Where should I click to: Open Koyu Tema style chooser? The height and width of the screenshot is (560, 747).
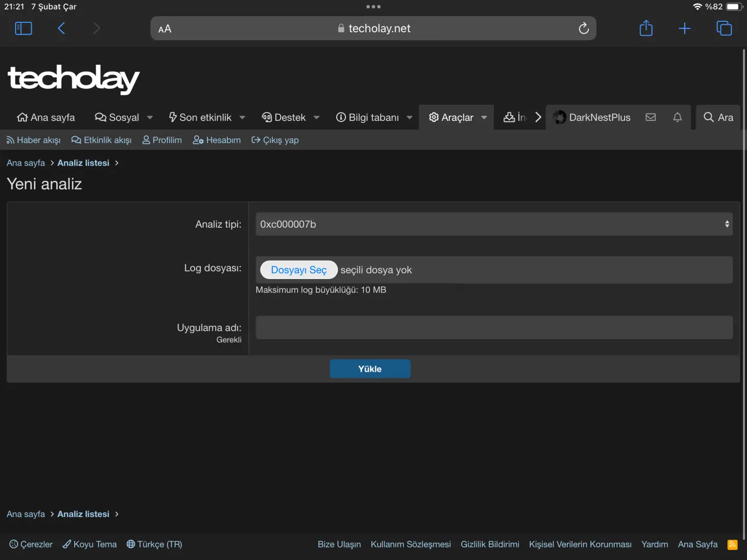89,544
